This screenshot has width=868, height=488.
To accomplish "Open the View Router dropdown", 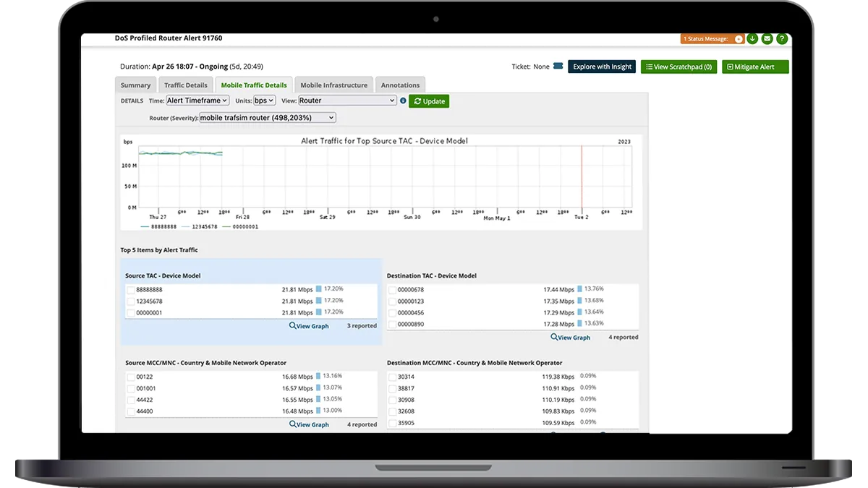I will (348, 100).
